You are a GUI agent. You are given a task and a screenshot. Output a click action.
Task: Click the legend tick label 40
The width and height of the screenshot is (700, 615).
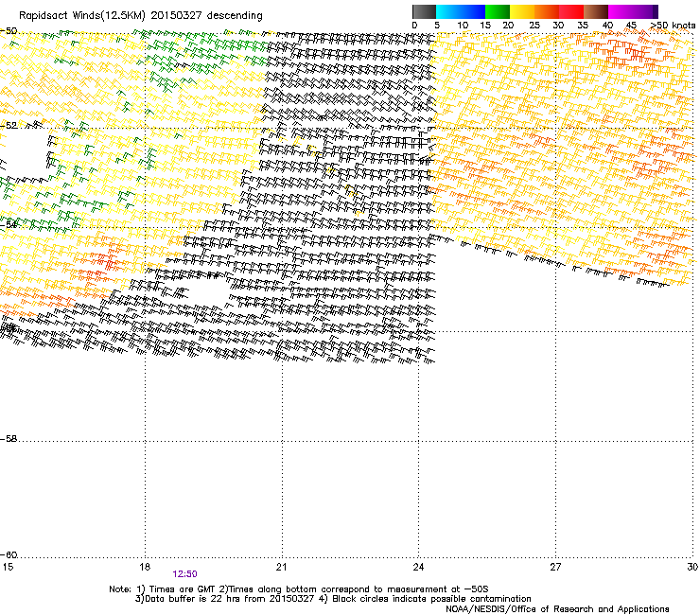coord(607,25)
